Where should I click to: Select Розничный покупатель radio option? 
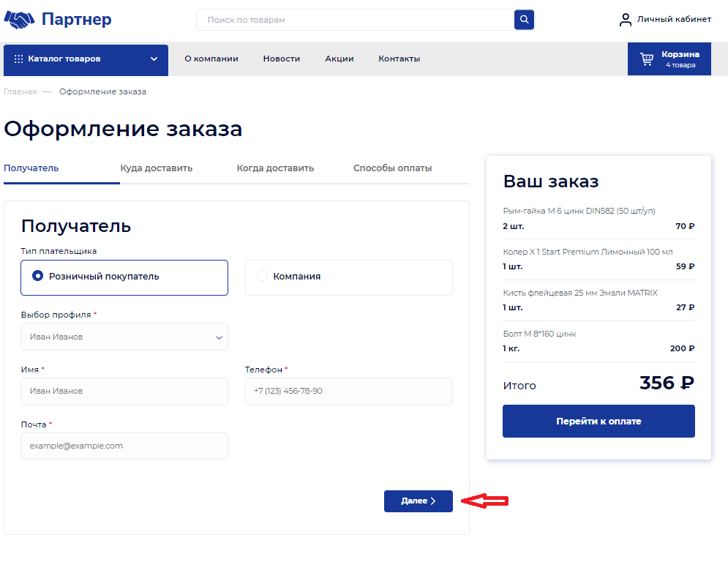pyautogui.click(x=39, y=277)
